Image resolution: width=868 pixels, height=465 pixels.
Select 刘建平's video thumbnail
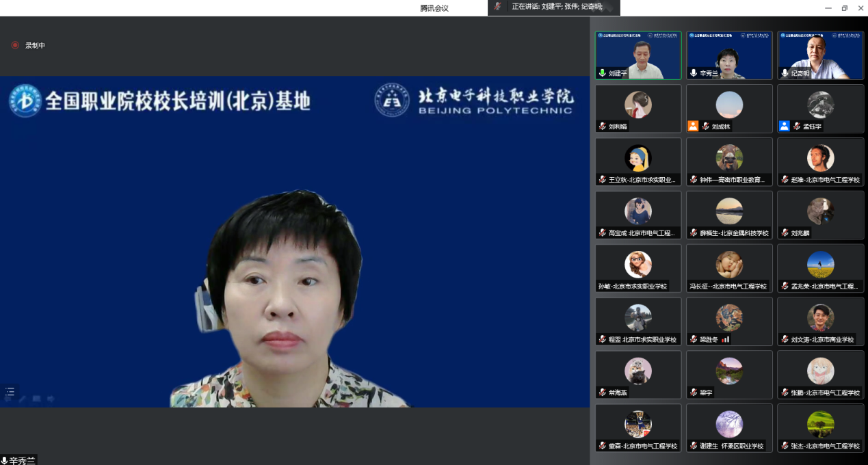(638, 55)
